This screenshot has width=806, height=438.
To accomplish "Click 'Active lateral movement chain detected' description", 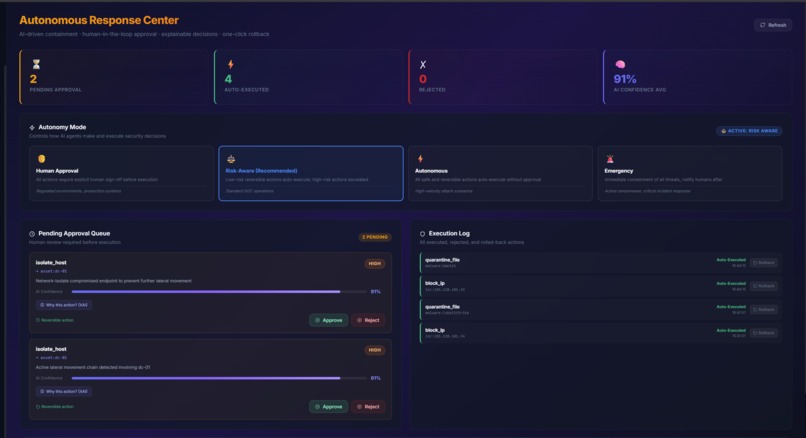I will point(93,367).
